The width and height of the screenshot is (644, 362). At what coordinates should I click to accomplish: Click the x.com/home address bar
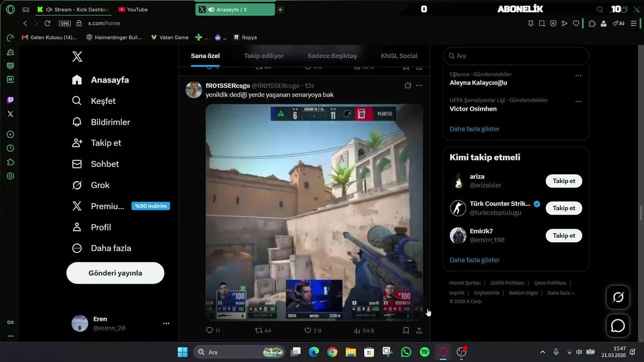(x=104, y=23)
